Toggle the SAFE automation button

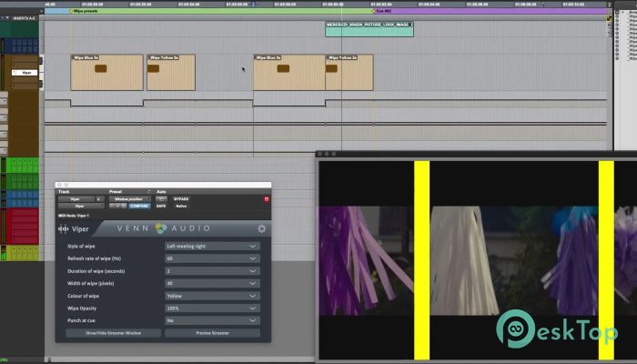[x=161, y=206]
